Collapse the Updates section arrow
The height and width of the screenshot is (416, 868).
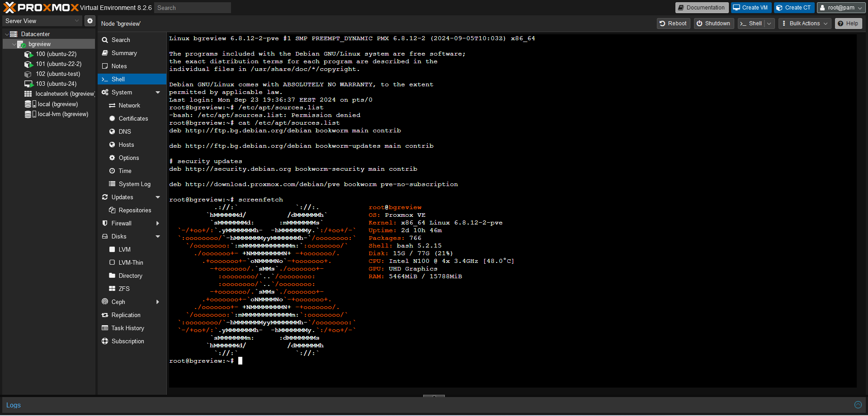[158, 197]
